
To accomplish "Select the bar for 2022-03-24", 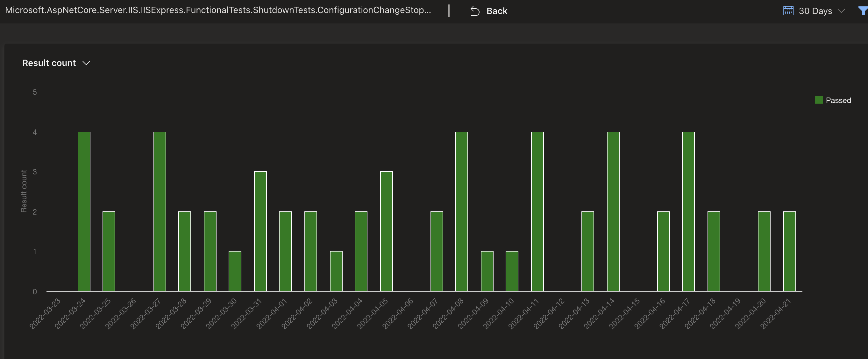I will (x=84, y=212).
